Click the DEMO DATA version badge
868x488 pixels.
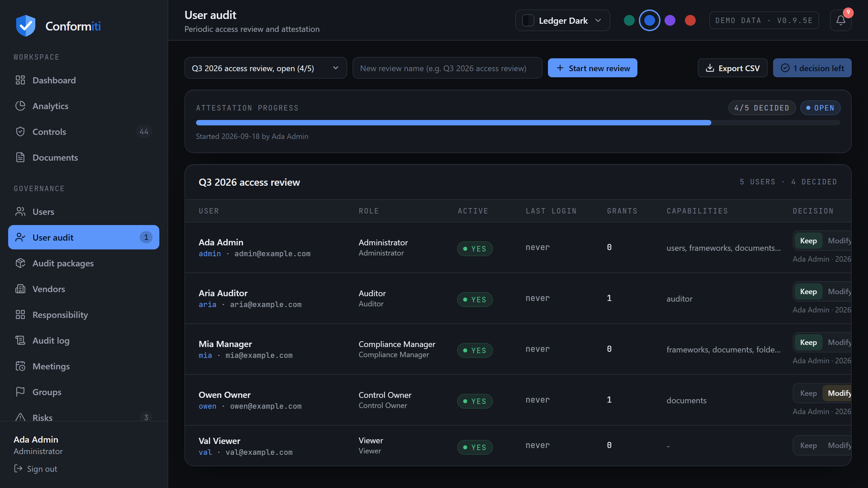click(764, 20)
